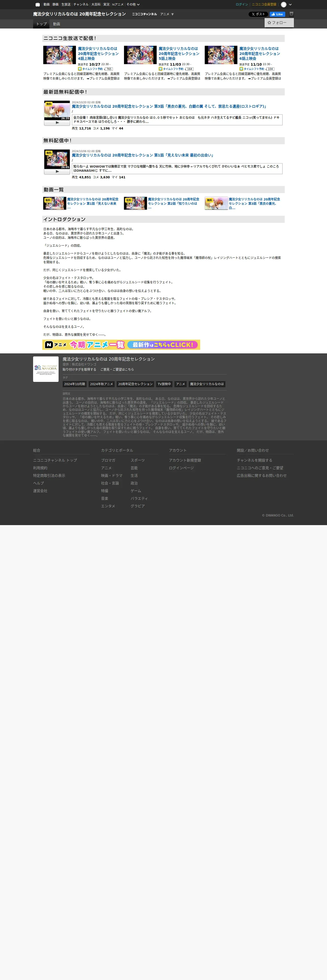
Task: Click the Nアニメ 今期アニメ一覧 banner
Action: coord(121,345)
